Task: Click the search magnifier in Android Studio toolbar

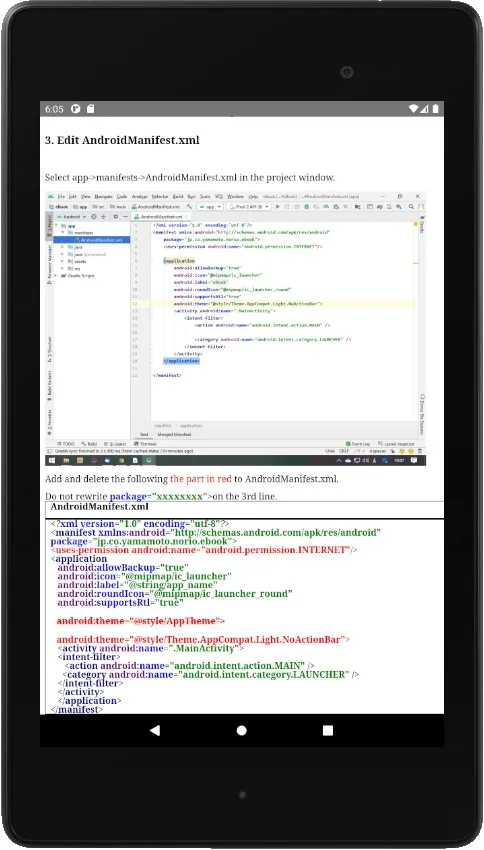Action: (411, 207)
